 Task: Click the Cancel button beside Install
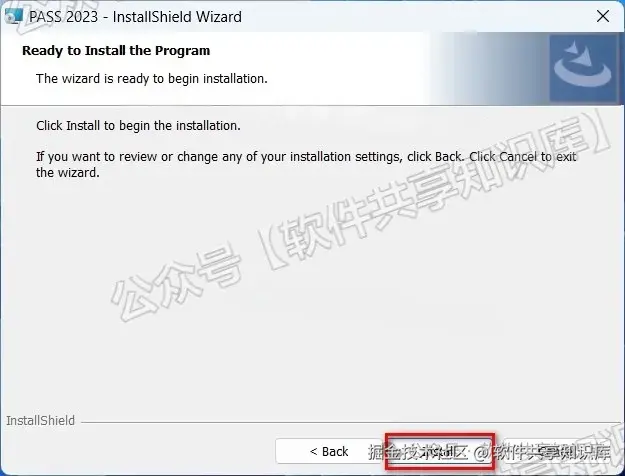555,451
